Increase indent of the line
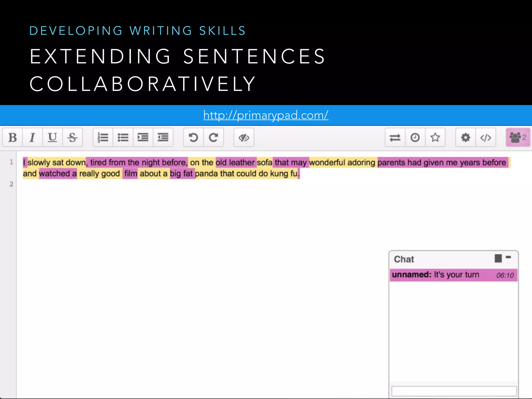This screenshot has width=532, height=399. 143,137
